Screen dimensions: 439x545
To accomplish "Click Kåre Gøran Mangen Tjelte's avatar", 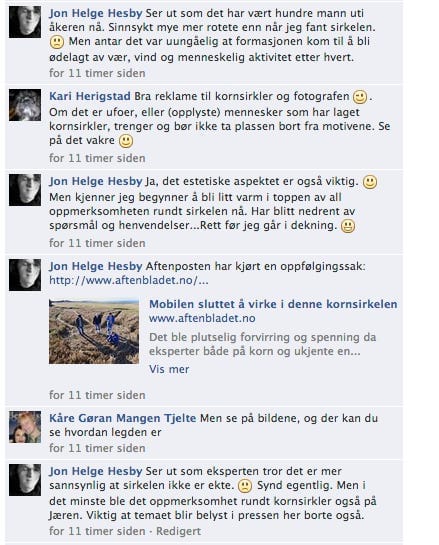I will tap(25, 427).
